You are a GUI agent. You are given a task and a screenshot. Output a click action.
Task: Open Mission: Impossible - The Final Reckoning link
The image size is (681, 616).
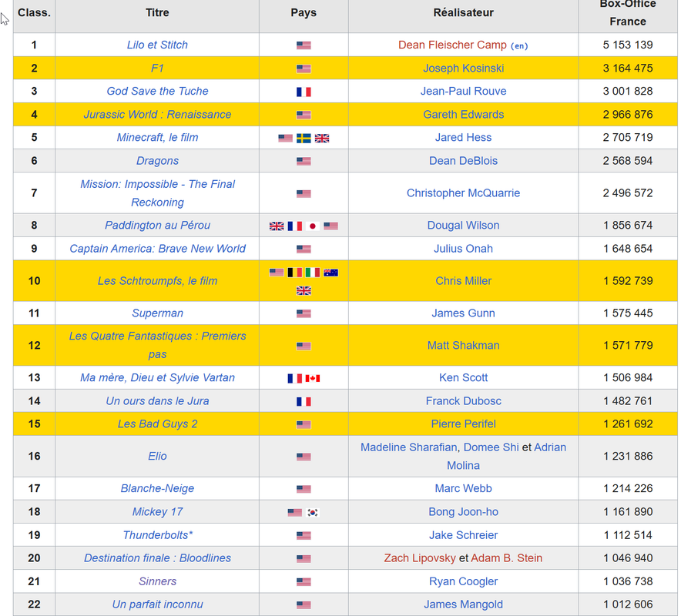click(x=157, y=193)
